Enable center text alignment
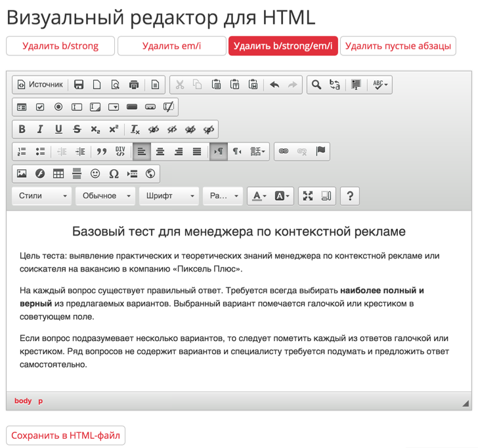The width and height of the screenshot is (478, 448). [x=160, y=152]
